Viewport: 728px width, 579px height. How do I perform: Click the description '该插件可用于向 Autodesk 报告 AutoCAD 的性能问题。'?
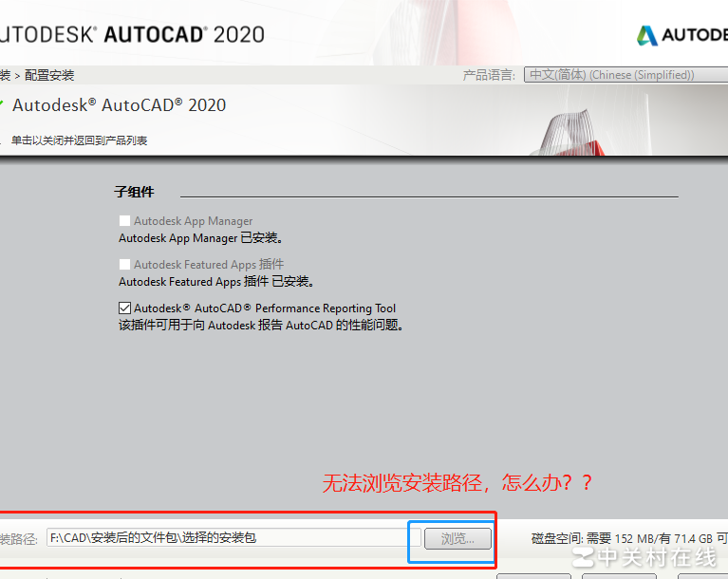[x=261, y=325]
